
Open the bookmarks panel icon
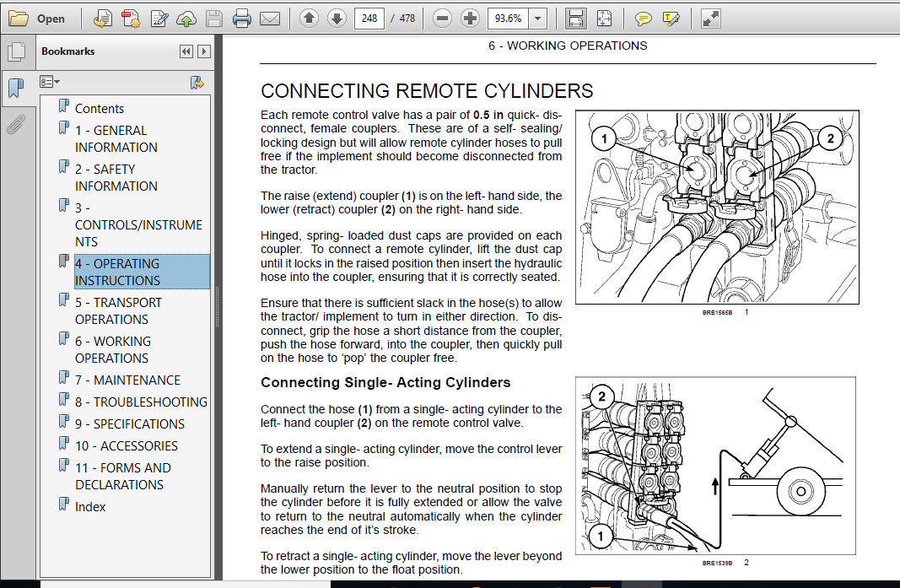[x=16, y=88]
